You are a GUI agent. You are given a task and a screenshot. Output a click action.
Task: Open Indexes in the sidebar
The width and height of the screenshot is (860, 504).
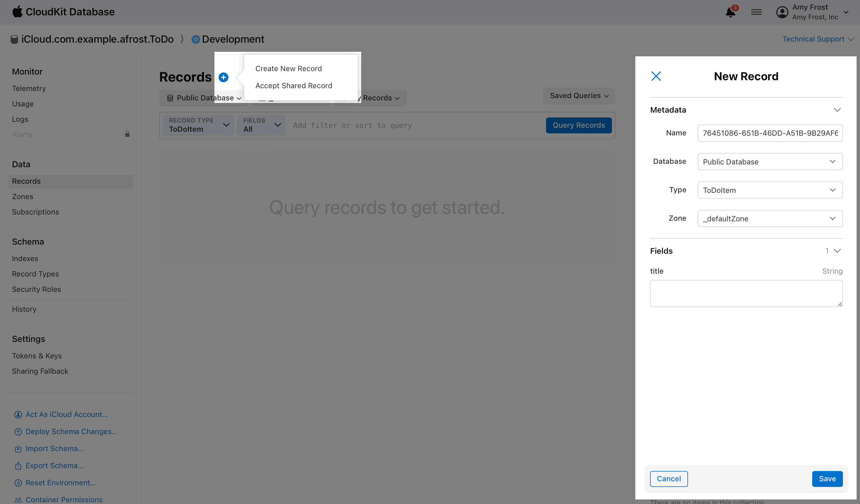25,259
